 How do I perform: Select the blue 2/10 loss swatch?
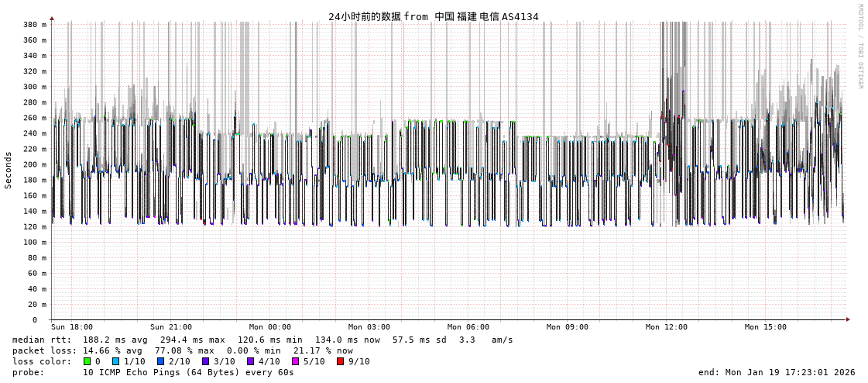[160, 361]
